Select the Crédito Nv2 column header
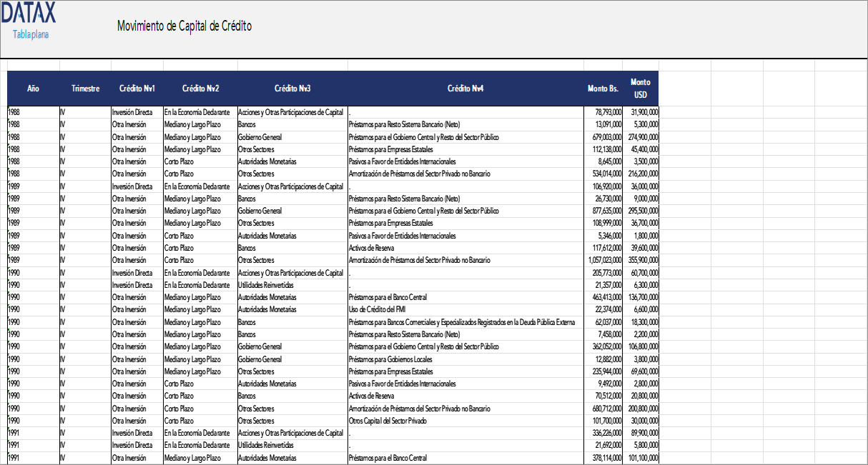The height and width of the screenshot is (465, 868). click(x=200, y=89)
